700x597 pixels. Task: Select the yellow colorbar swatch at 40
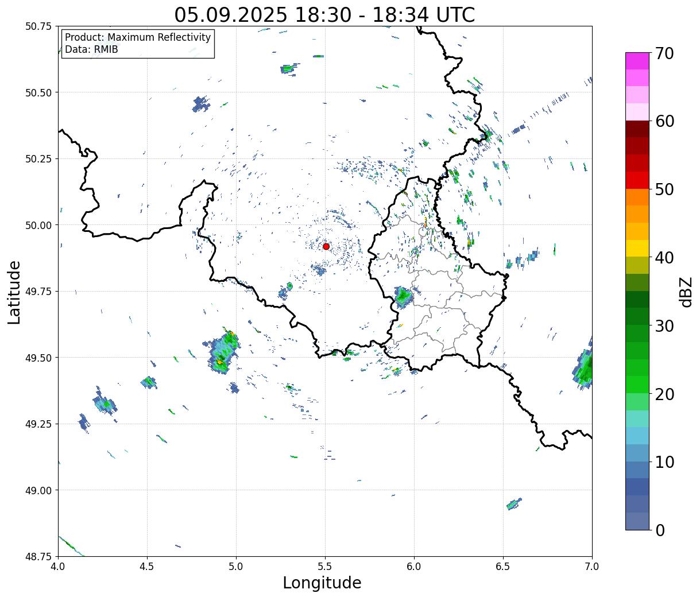click(637, 249)
